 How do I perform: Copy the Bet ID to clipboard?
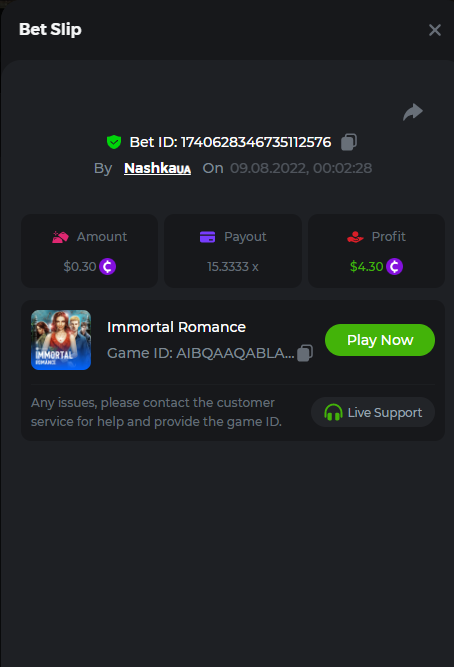click(x=349, y=142)
